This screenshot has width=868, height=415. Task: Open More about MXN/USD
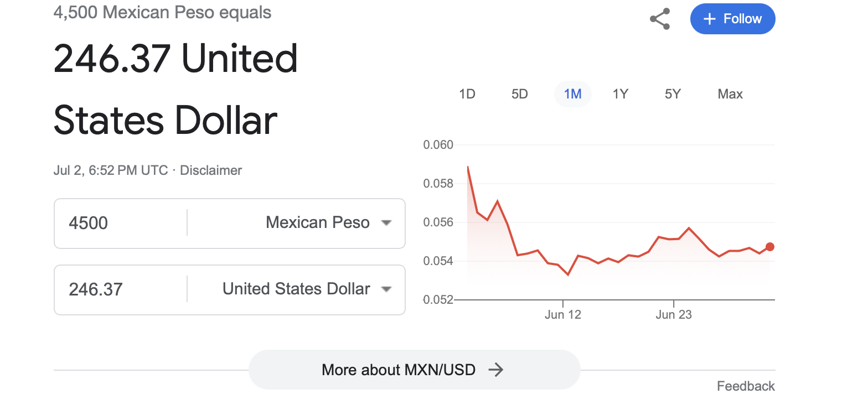414,370
